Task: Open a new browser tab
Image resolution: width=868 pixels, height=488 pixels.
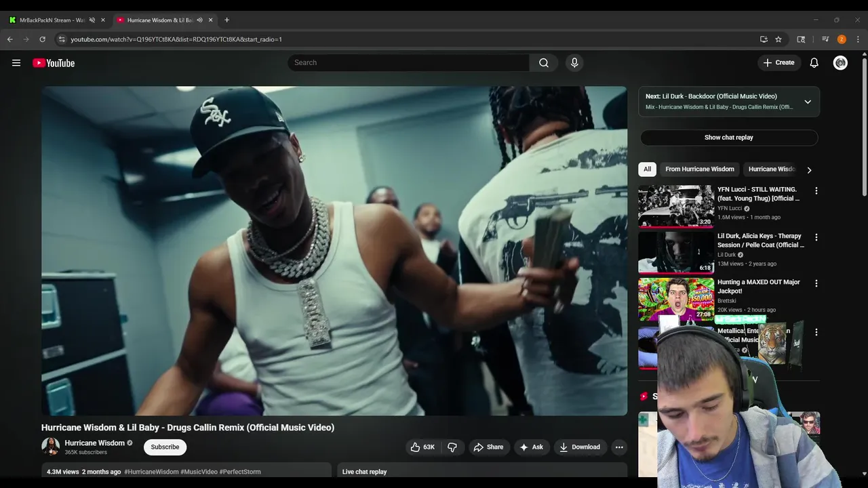Action: pos(226,20)
